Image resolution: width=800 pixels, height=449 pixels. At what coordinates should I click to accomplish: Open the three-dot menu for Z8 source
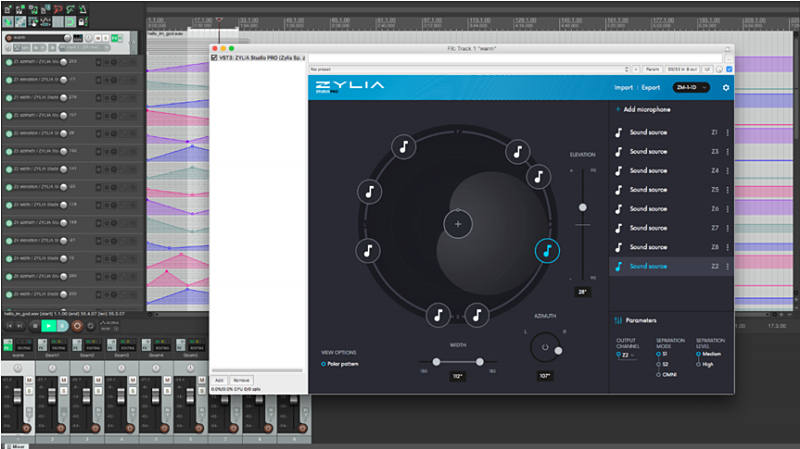727,247
